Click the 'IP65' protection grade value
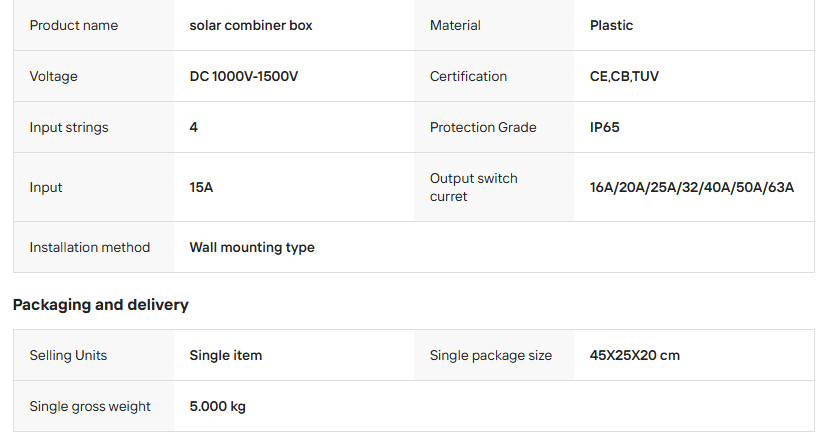827x448 pixels. pyautogui.click(x=605, y=127)
